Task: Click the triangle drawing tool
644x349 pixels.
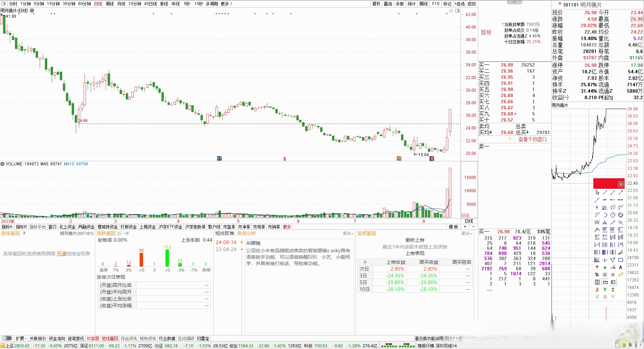Action: tap(613, 260)
